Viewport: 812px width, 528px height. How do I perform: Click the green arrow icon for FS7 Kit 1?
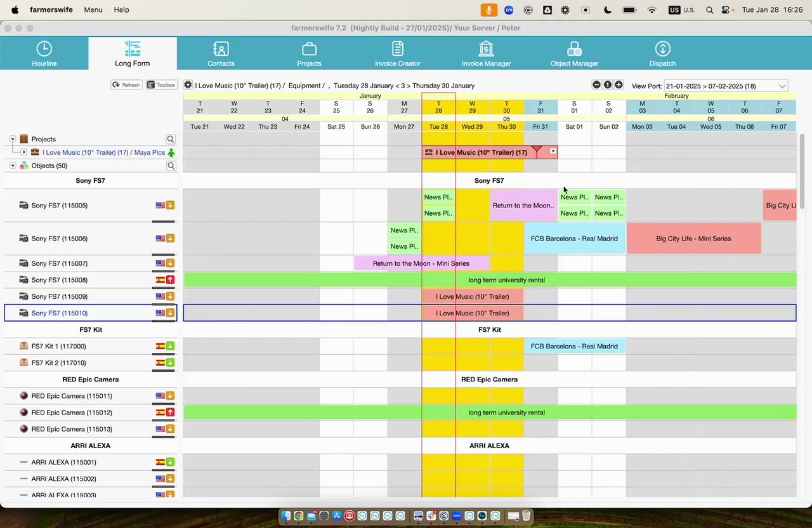tap(170, 346)
